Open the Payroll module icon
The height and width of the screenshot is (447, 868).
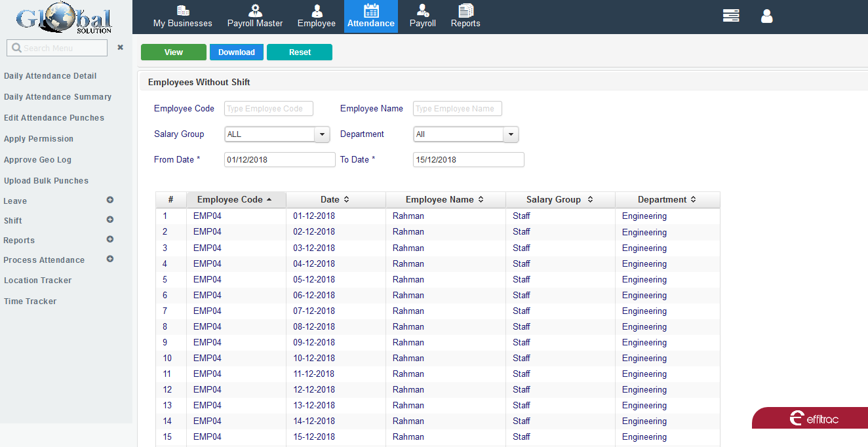pos(422,16)
